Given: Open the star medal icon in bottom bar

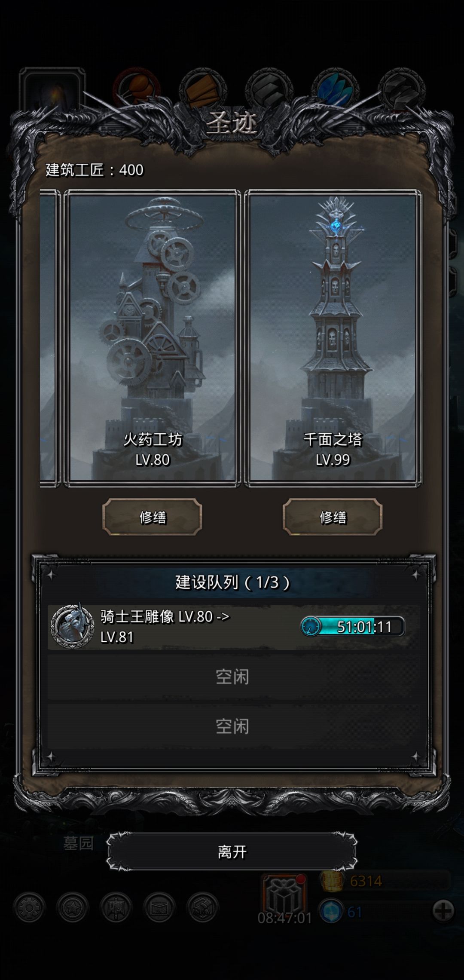Looking at the screenshot, I should coord(73,908).
